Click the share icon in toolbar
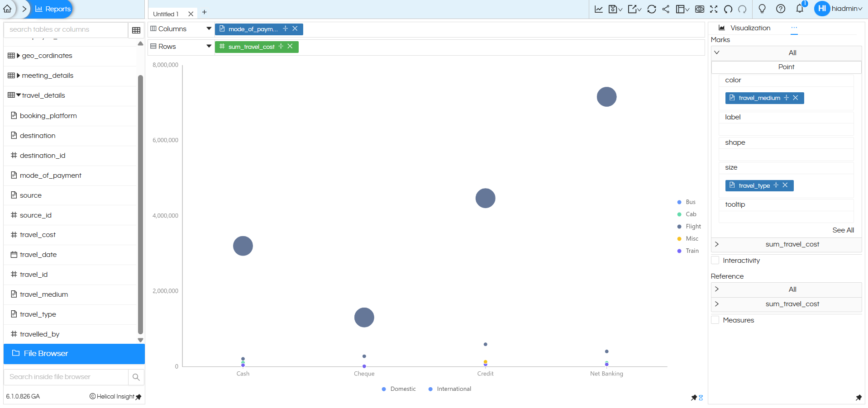868x408 pixels. [666, 9]
